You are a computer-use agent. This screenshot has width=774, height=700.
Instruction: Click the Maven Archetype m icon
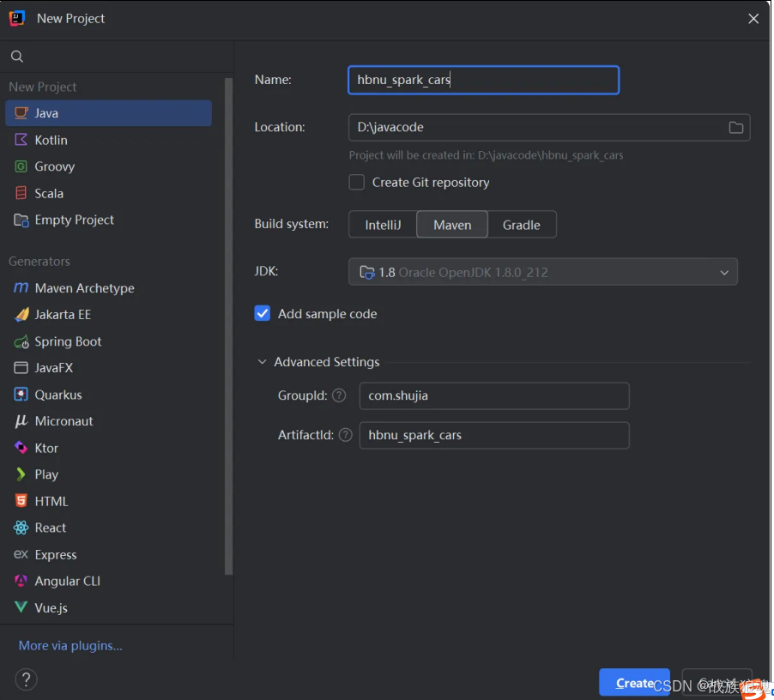(21, 287)
